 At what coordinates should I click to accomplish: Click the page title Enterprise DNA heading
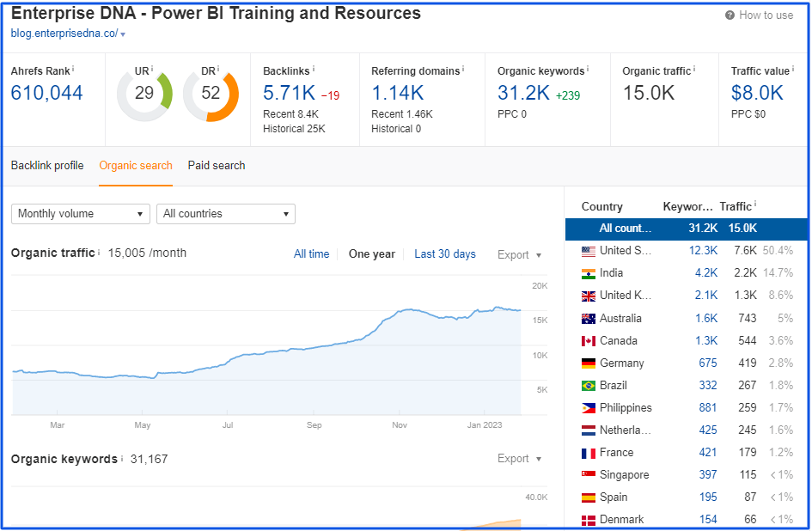tap(216, 12)
